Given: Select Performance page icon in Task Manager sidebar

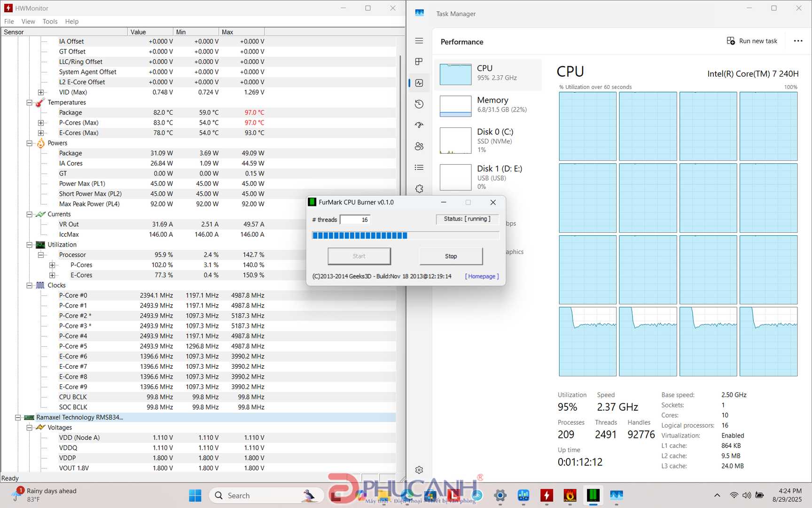Looking at the screenshot, I should tap(419, 83).
